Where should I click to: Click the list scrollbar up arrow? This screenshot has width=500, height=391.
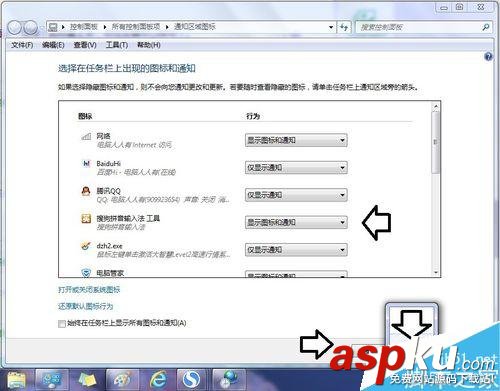435,107
